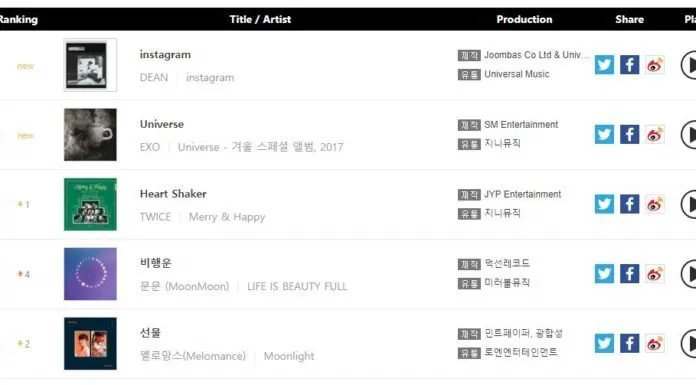This screenshot has width=696, height=385.
Task: Share instagram by DEAN on Twitter
Action: pyautogui.click(x=604, y=65)
